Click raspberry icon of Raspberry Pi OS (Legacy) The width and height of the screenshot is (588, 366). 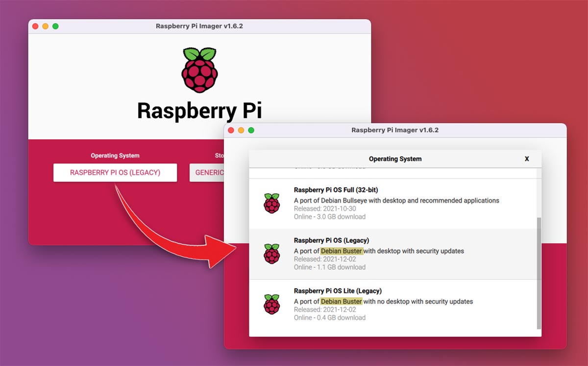click(x=272, y=254)
